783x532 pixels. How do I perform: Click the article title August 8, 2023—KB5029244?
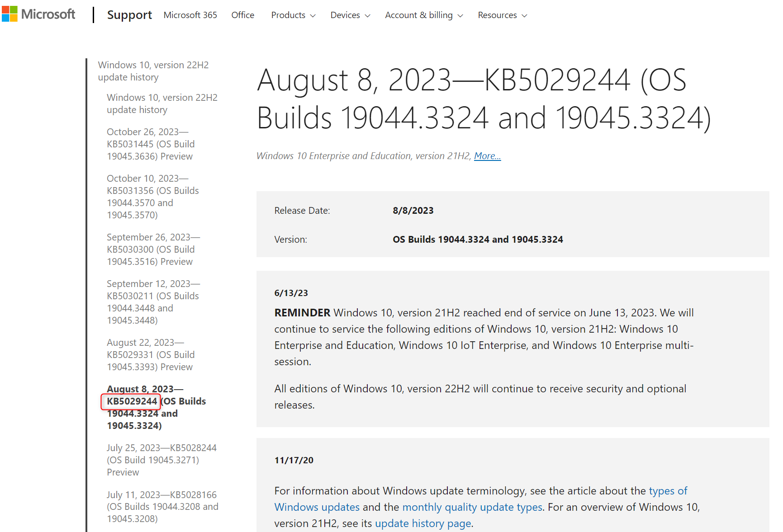click(x=484, y=99)
